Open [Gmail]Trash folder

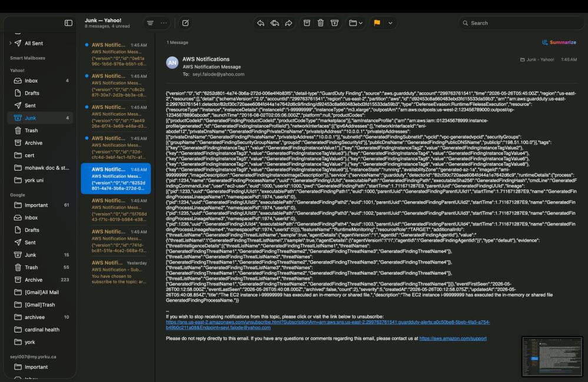click(x=40, y=304)
